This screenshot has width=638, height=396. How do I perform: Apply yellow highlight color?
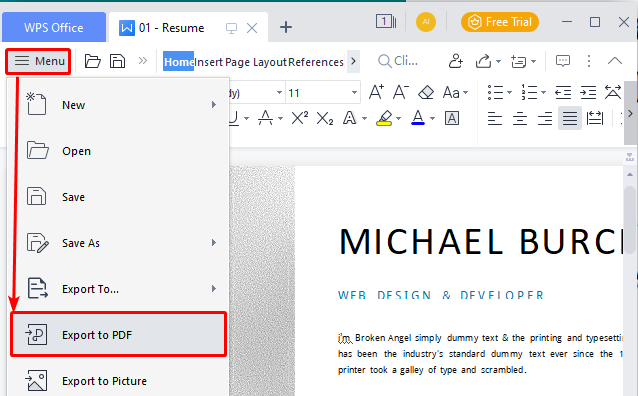(x=384, y=118)
